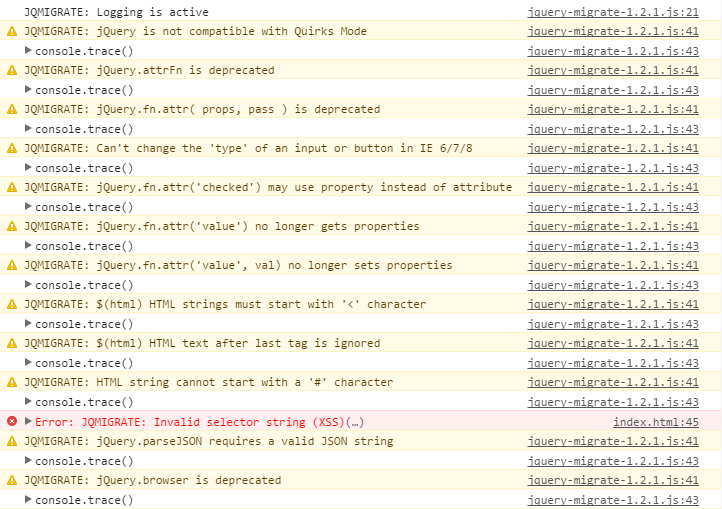
Task: Select "HTML string cannot start with a '#'" text
Action: [x=212, y=382]
